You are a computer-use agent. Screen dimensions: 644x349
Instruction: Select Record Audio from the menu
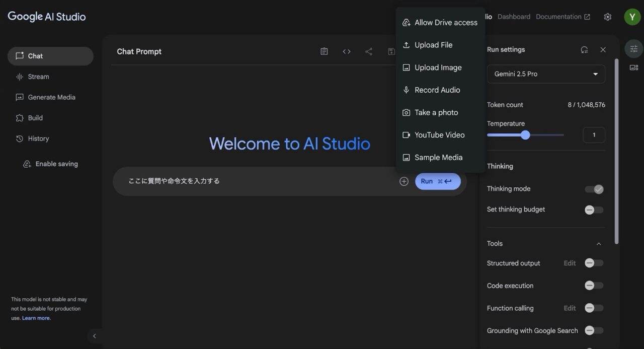[440, 90]
